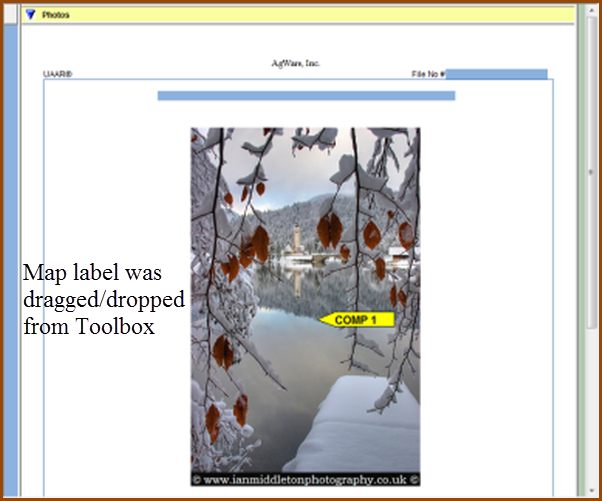Click the AgWare, Inc. header text

(296, 62)
